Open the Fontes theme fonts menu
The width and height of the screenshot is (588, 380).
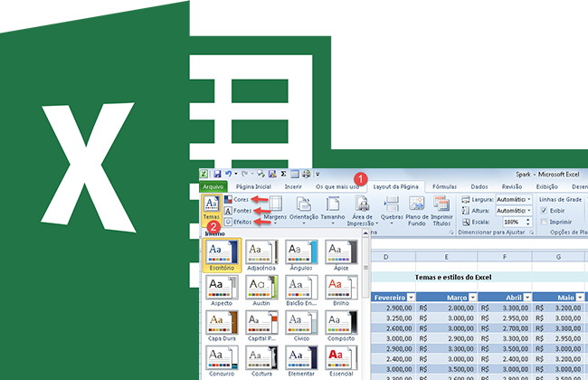pyautogui.click(x=238, y=211)
